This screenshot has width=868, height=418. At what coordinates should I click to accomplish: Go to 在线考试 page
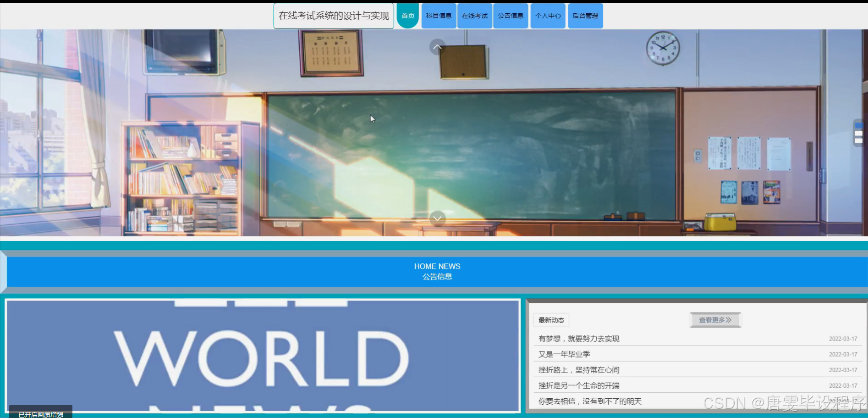pyautogui.click(x=475, y=16)
